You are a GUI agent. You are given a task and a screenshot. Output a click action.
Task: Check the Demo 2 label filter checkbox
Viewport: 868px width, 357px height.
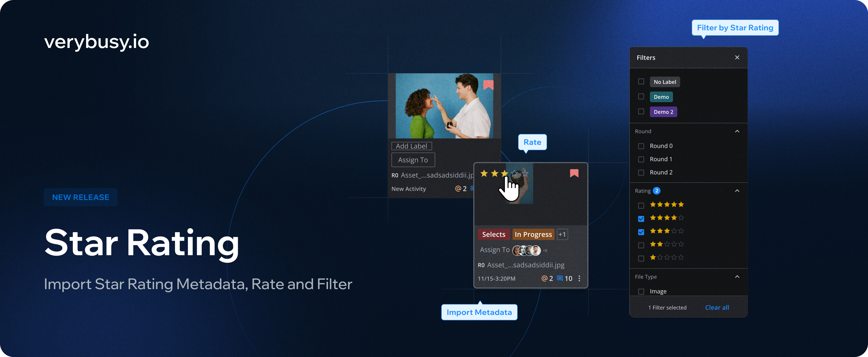coord(641,112)
